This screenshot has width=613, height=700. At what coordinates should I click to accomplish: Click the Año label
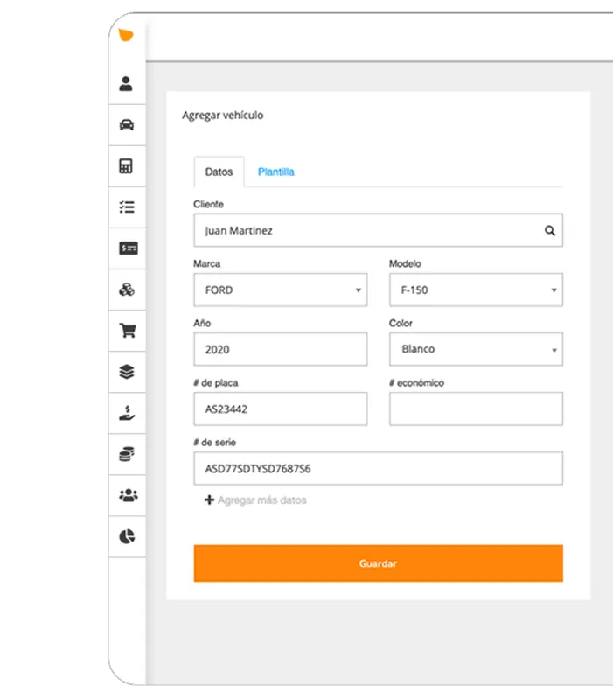(202, 323)
